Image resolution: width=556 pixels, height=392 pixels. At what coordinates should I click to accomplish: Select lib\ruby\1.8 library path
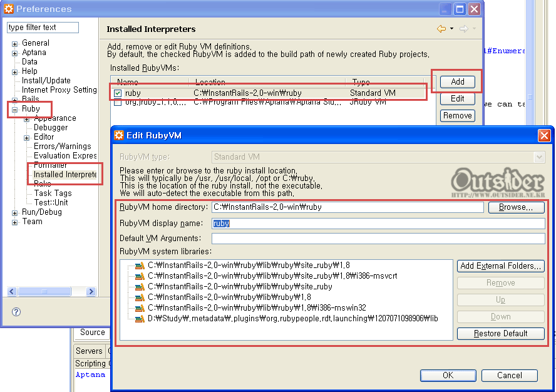click(x=229, y=297)
